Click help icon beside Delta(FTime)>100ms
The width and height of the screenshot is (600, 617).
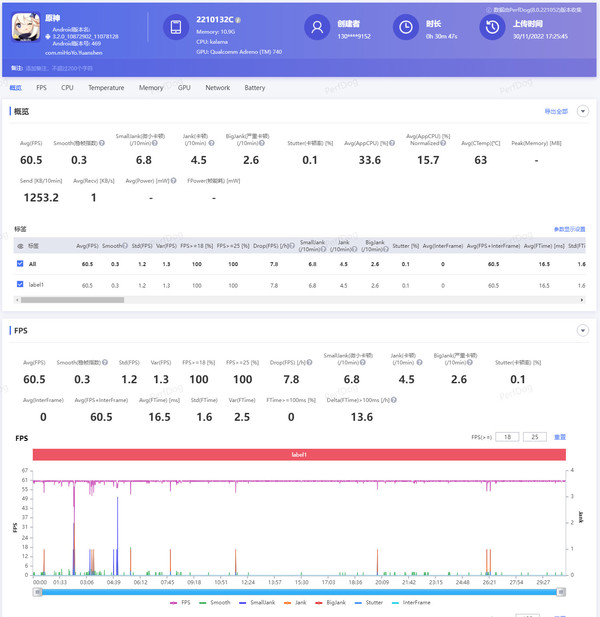[x=394, y=400]
